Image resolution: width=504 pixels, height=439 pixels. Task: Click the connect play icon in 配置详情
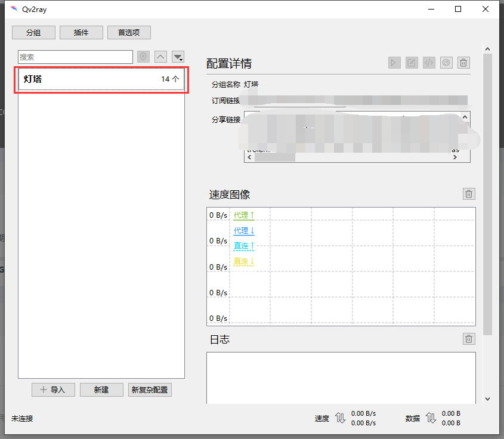tap(394, 63)
